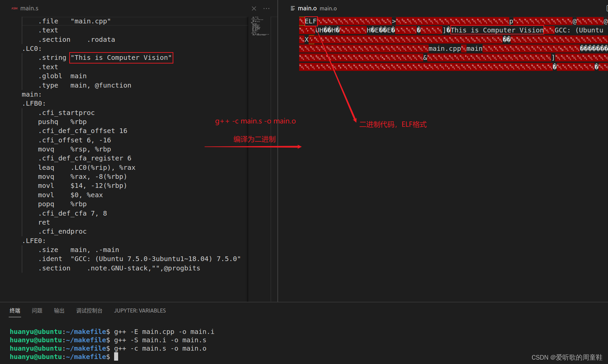The image size is (608, 364).
Task: Click the .type main, @function line
Action: [85, 85]
